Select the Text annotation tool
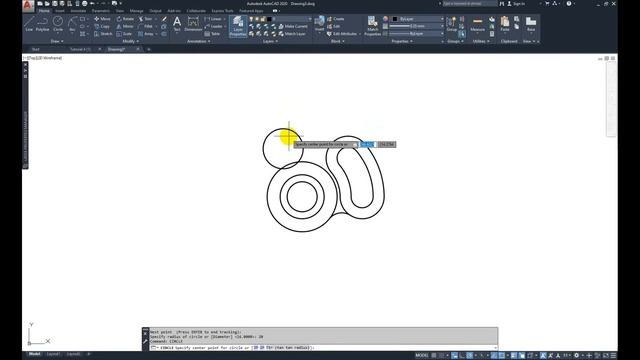Image resolution: width=640 pixels, height=360 pixels. [x=177, y=24]
